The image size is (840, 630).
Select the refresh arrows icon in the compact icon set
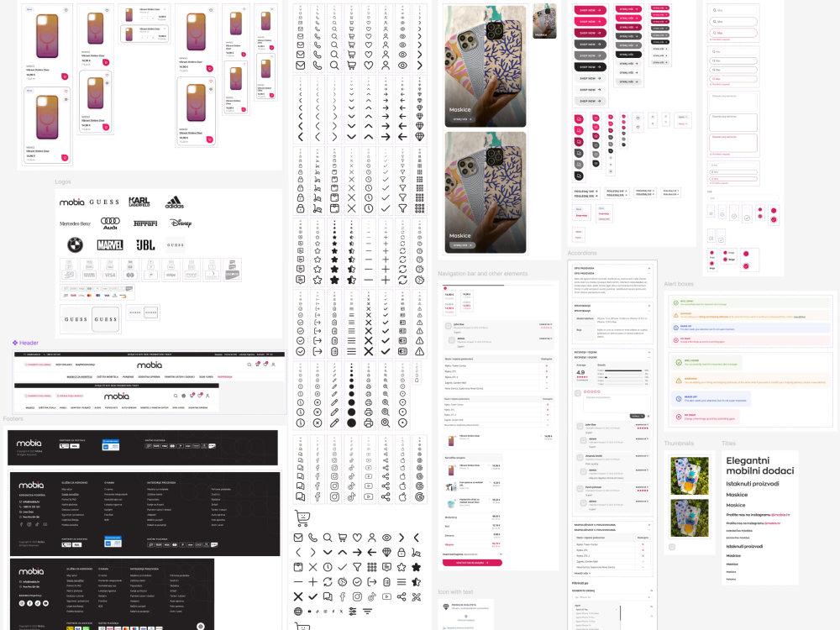(328, 582)
